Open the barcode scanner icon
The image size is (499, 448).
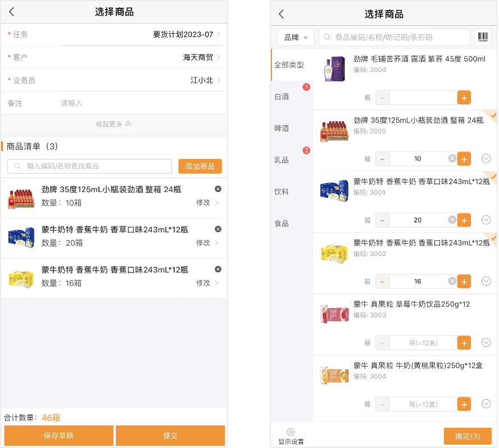pyautogui.click(x=483, y=37)
